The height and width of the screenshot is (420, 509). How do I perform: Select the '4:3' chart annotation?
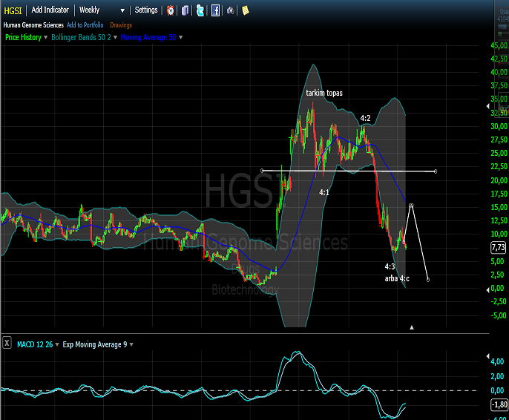coord(390,266)
